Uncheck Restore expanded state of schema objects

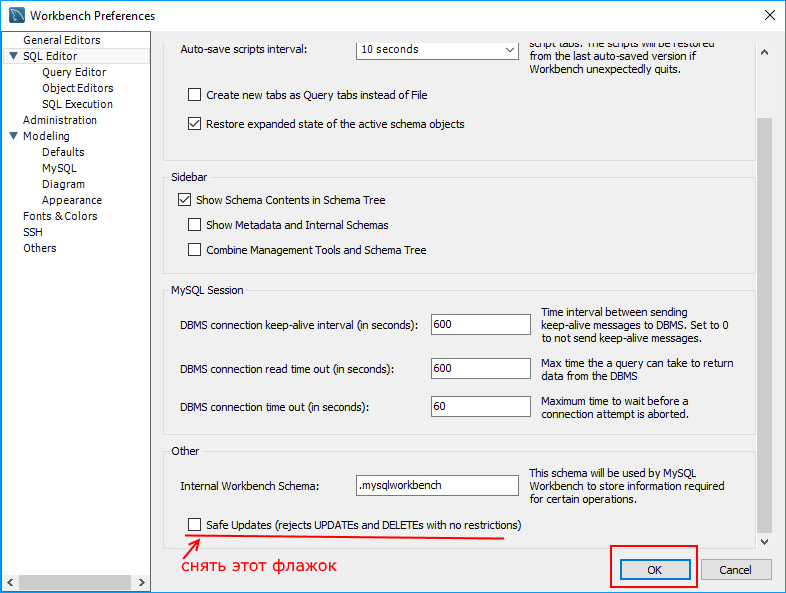194,125
